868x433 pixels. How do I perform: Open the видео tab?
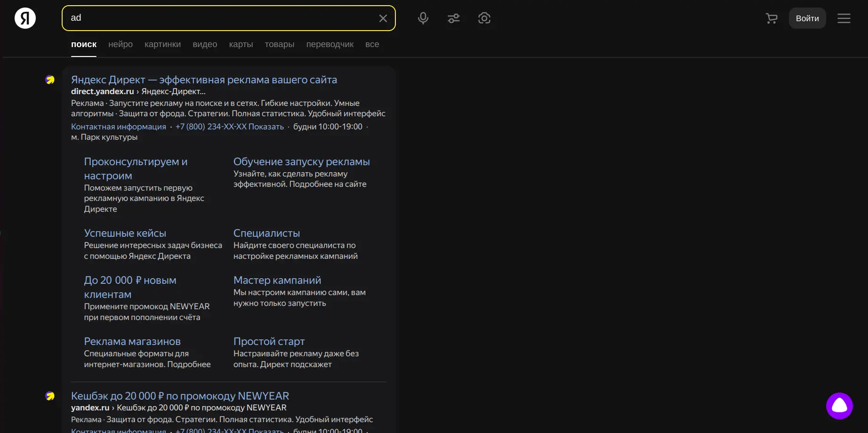pyautogui.click(x=205, y=44)
